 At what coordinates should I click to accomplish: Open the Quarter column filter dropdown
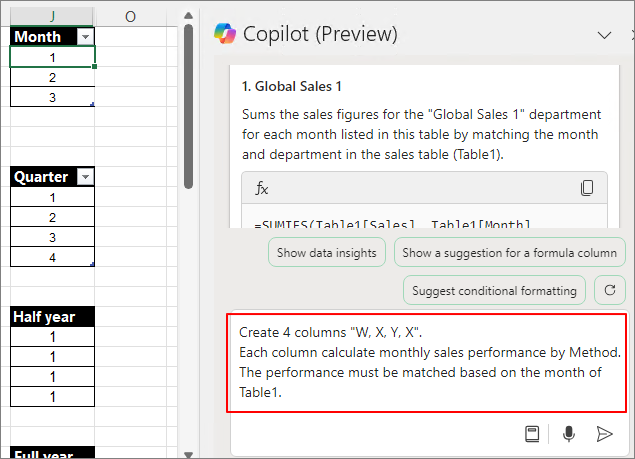85,177
